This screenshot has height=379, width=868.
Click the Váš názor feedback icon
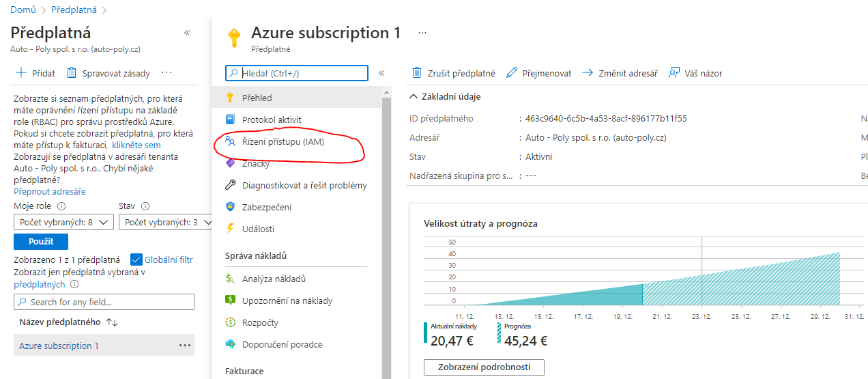674,73
